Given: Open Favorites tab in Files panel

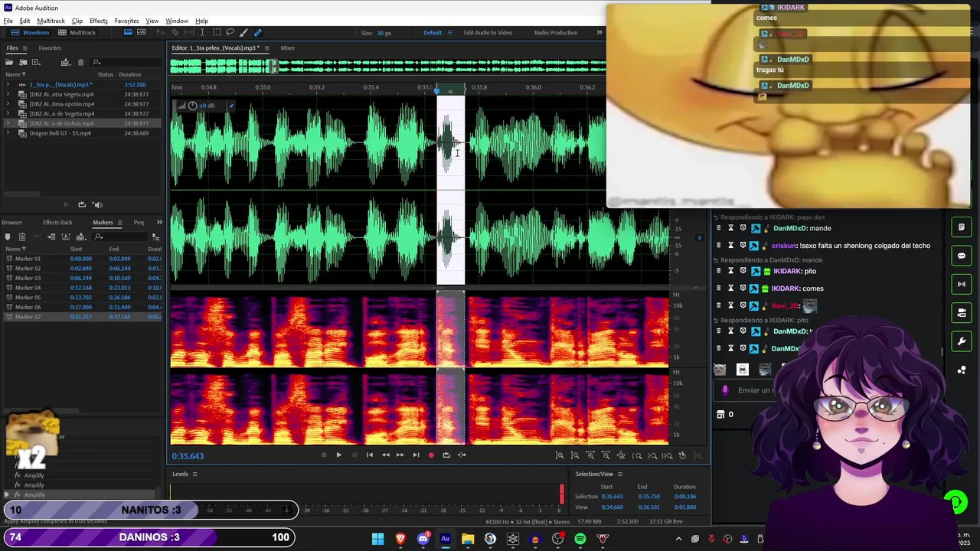Looking at the screenshot, I should pyautogui.click(x=50, y=48).
